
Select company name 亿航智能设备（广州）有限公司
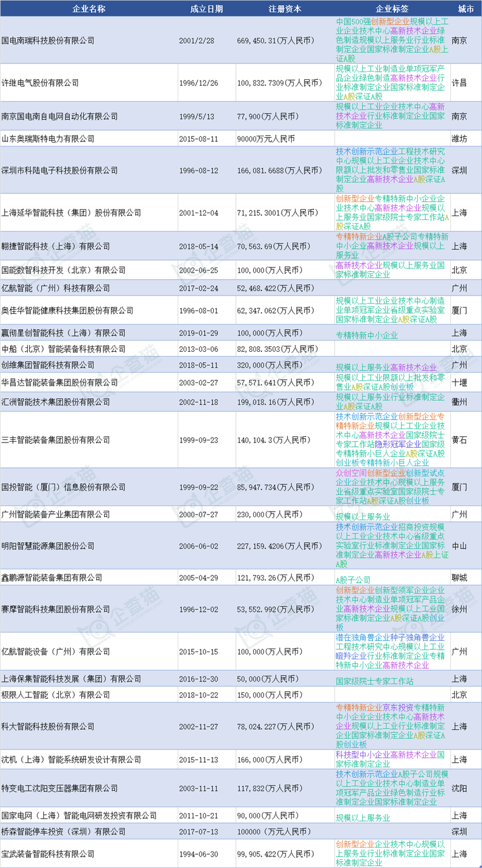pyautogui.click(x=56, y=651)
